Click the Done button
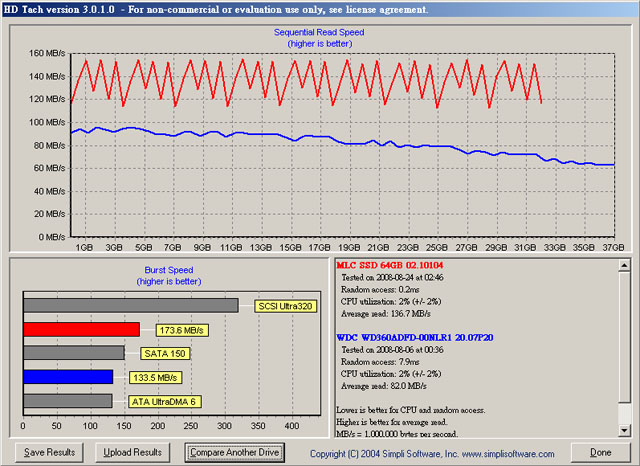Screen dimensions: 640x466 point(600,452)
